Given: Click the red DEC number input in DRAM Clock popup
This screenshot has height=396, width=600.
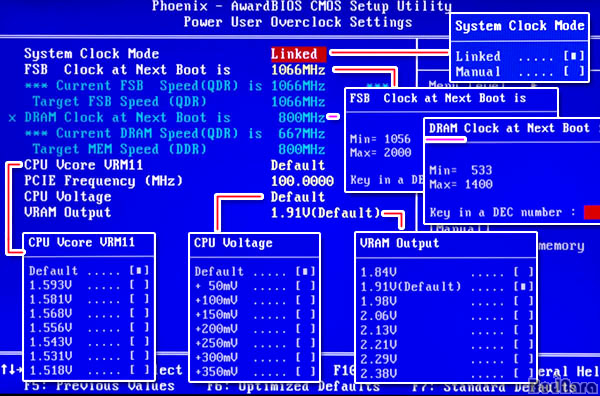Looking at the screenshot, I should [592, 212].
